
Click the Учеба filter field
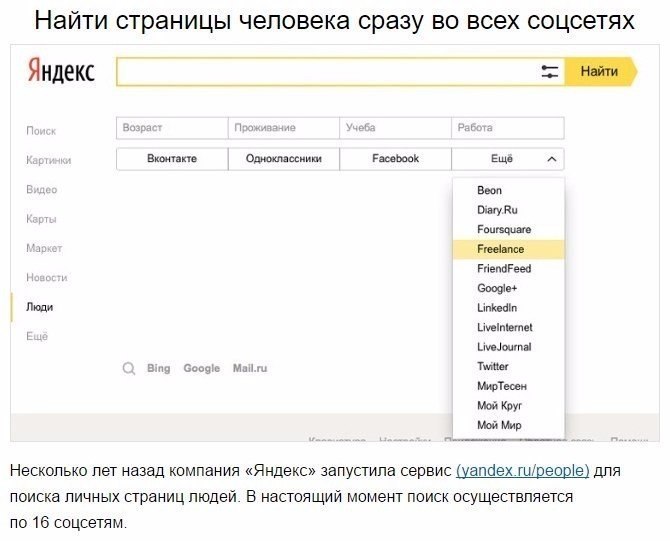coord(395,128)
